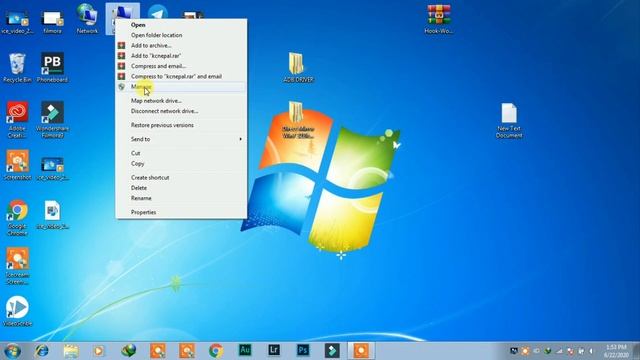Select the ice_video document file with paper icon
This screenshot has width=640, height=360.
tap(52, 215)
